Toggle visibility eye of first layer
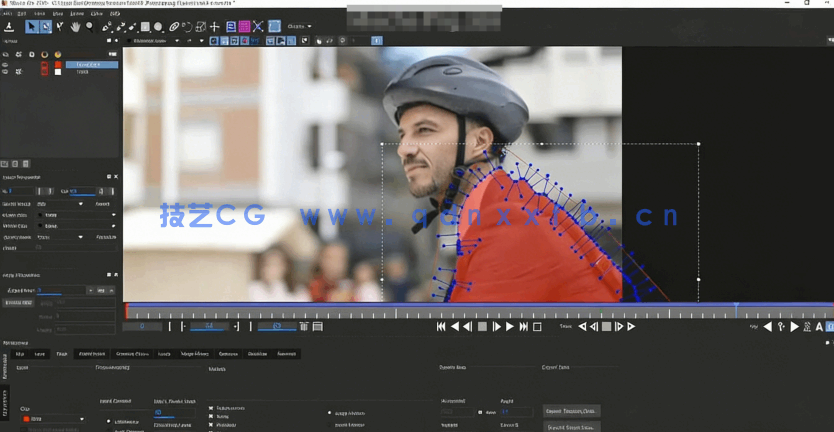Image resolution: width=834 pixels, height=432 pixels. (x=6, y=64)
